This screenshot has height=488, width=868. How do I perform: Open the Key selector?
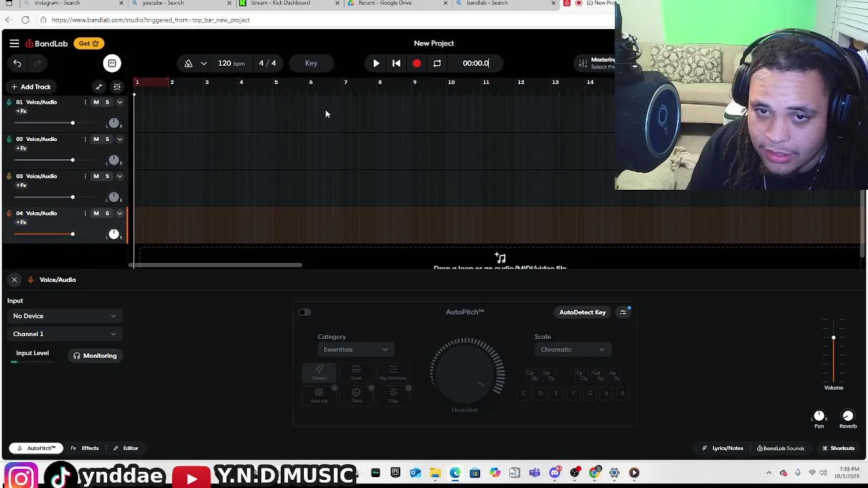[311, 63]
